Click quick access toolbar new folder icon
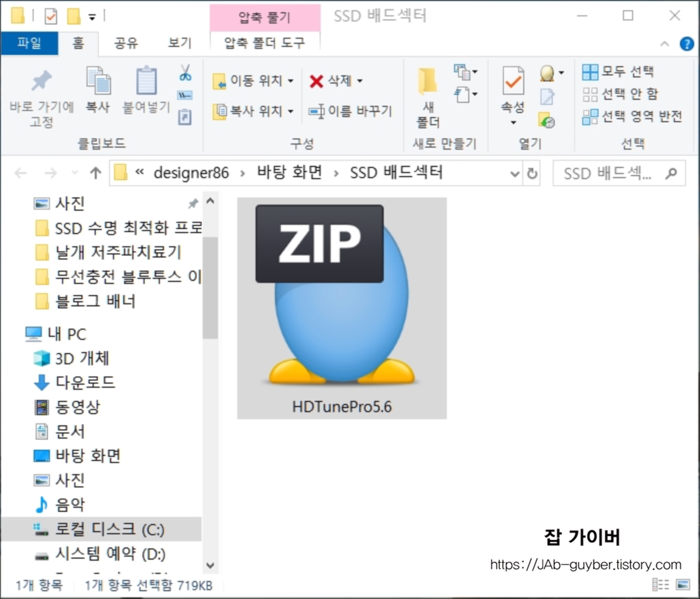 [74, 16]
